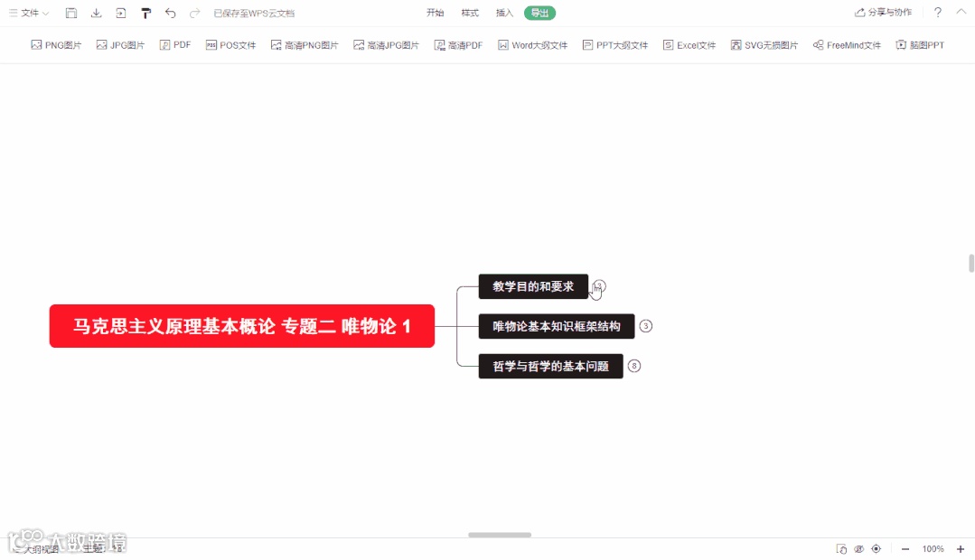Export as 高清PDF

[x=458, y=45]
